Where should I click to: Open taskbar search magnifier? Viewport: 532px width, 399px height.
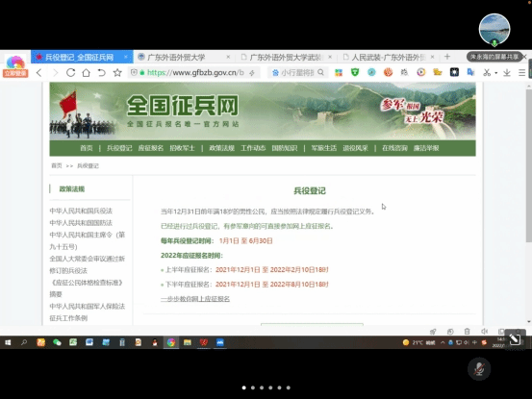click(24, 342)
